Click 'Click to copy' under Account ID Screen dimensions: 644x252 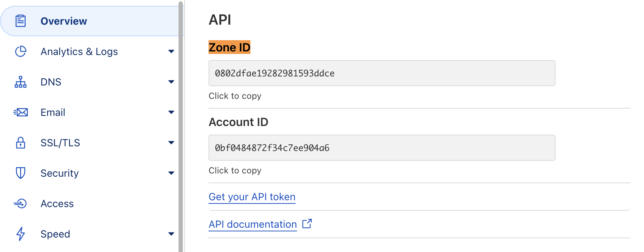coord(235,171)
